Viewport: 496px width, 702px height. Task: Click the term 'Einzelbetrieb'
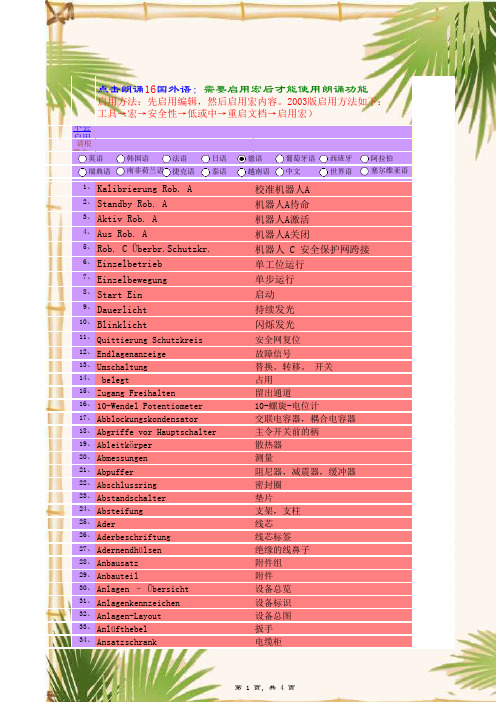click(x=130, y=264)
